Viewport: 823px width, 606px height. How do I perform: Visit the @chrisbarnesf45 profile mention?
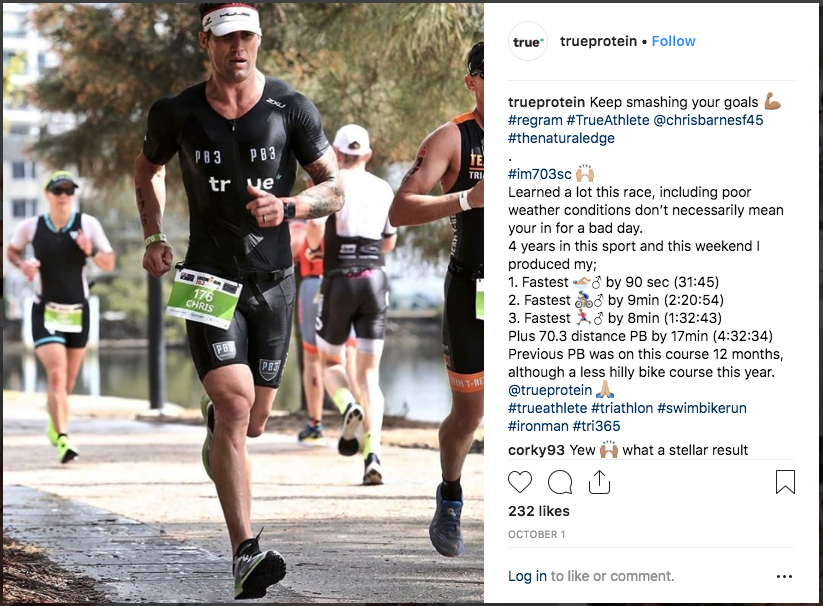(x=708, y=120)
